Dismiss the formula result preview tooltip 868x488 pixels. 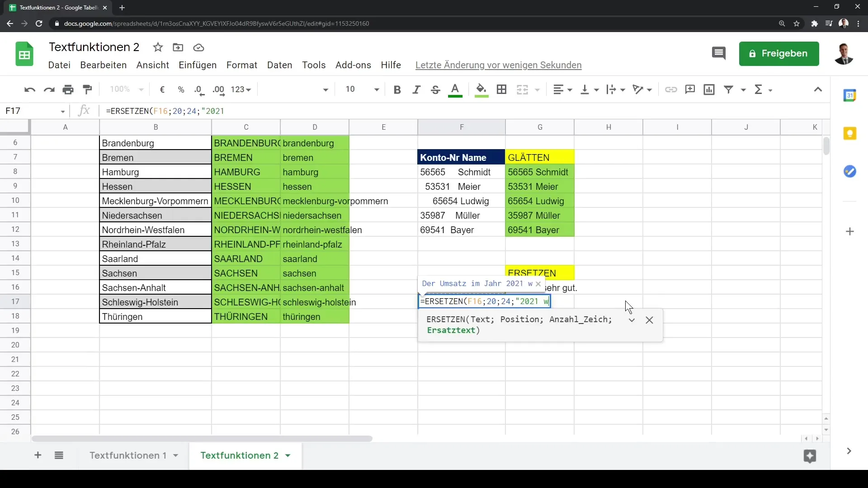point(538,284)
